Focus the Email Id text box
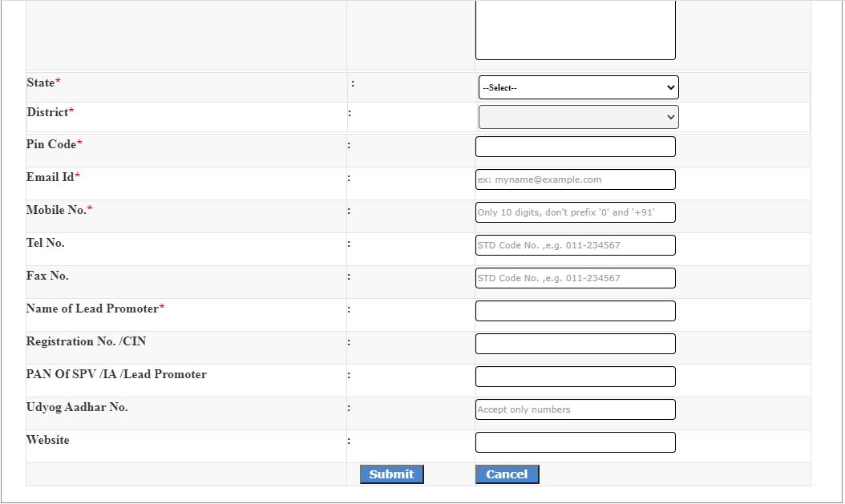 575,179
